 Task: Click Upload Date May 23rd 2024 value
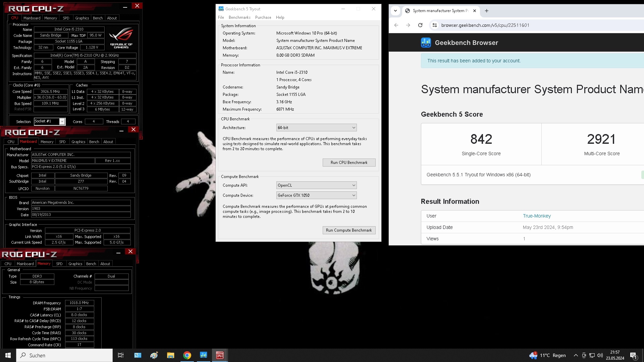(548, 227)
